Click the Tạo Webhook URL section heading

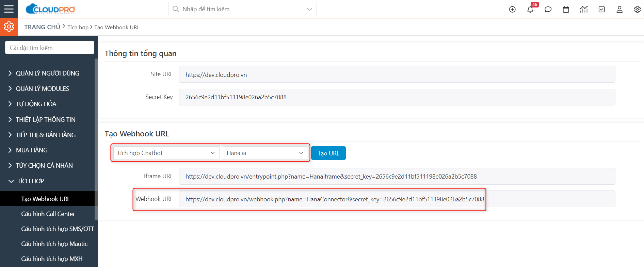pos(137,134)
